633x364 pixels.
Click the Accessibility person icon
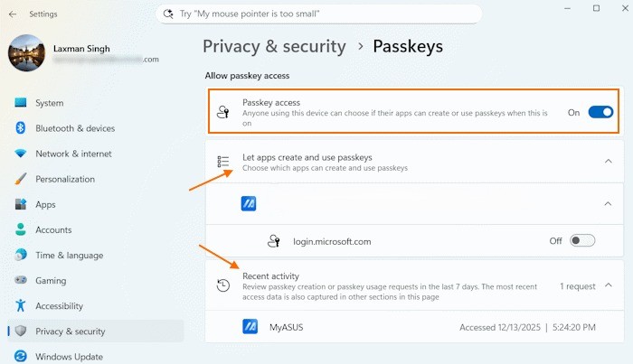tap(21, 305)
